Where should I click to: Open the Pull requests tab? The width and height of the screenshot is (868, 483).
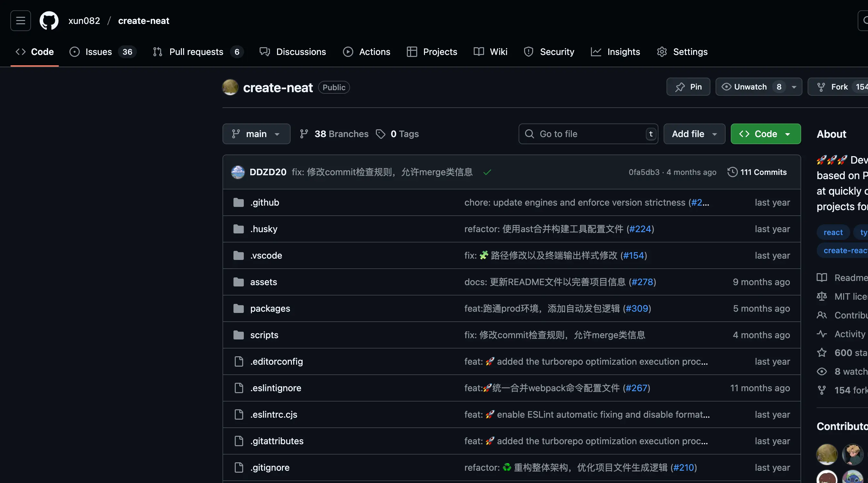(196, 52)
